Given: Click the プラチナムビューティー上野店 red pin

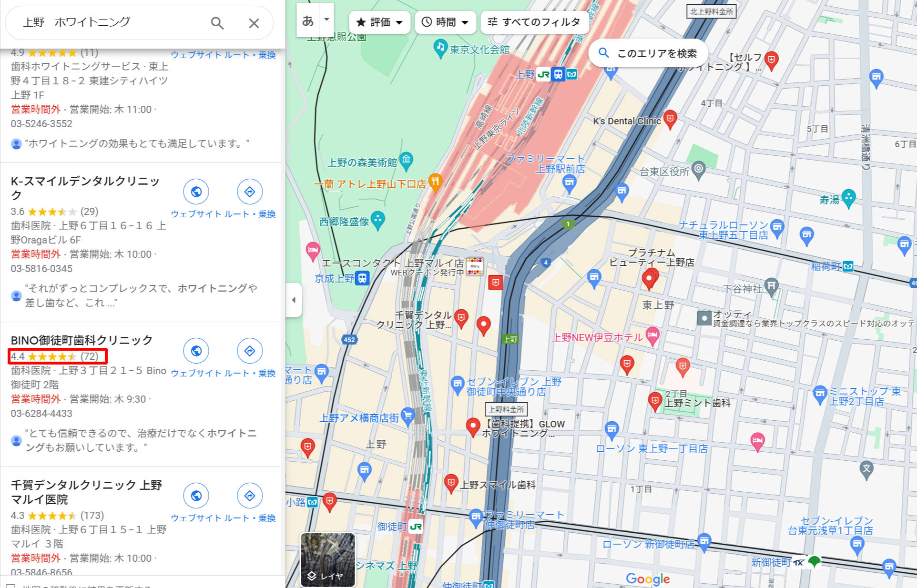Looking at the screenshot, I should 649,279.
